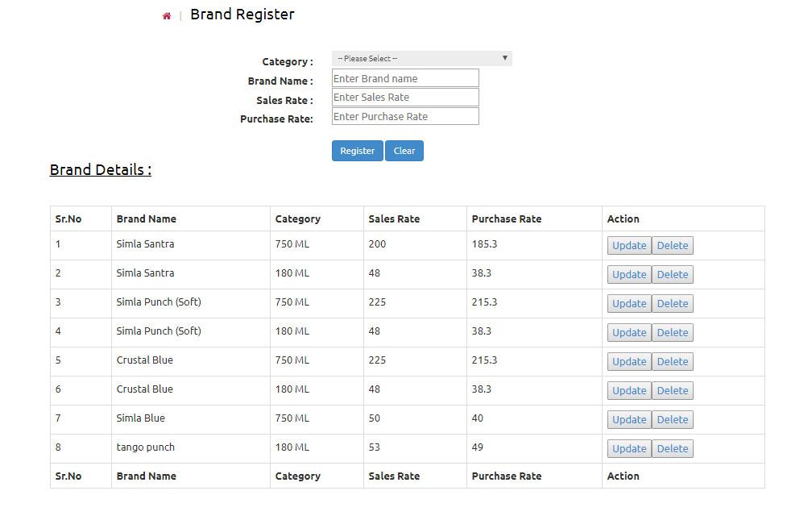Delete the Simla Blue row

(672, 420)
